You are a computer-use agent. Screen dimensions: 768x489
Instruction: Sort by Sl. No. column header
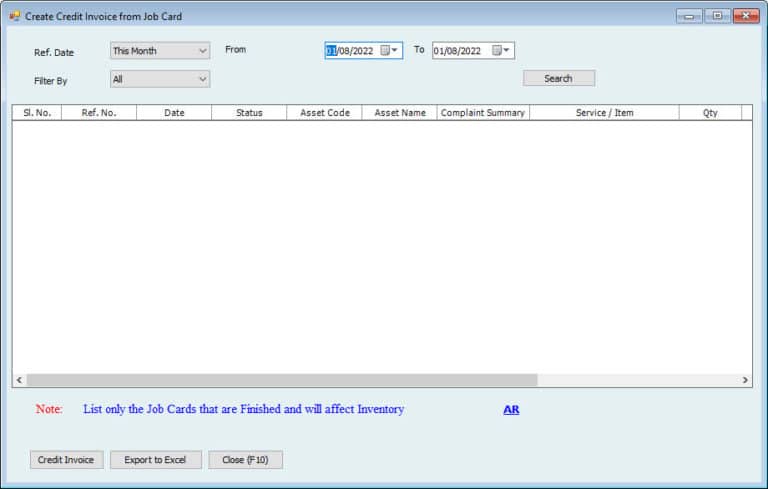click(37, 113)
